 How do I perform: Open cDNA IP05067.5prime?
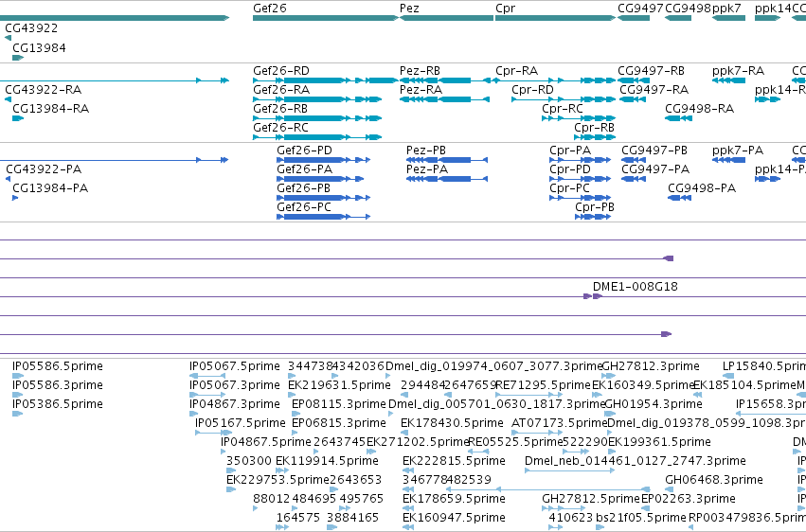(234, 366)
